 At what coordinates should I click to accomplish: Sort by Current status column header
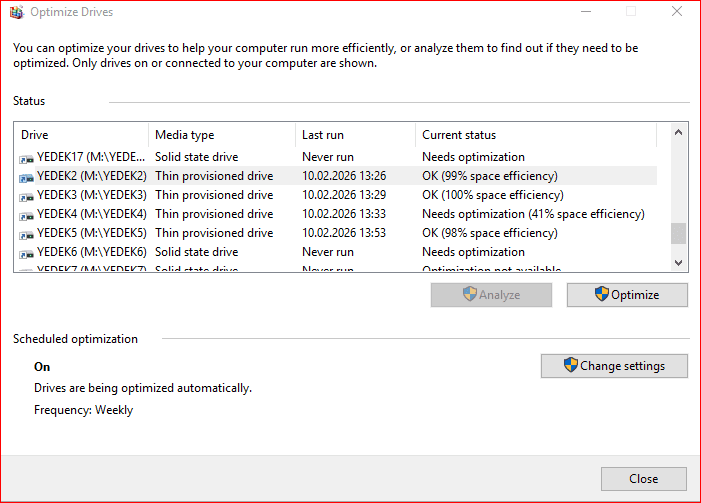pos(535,135)
